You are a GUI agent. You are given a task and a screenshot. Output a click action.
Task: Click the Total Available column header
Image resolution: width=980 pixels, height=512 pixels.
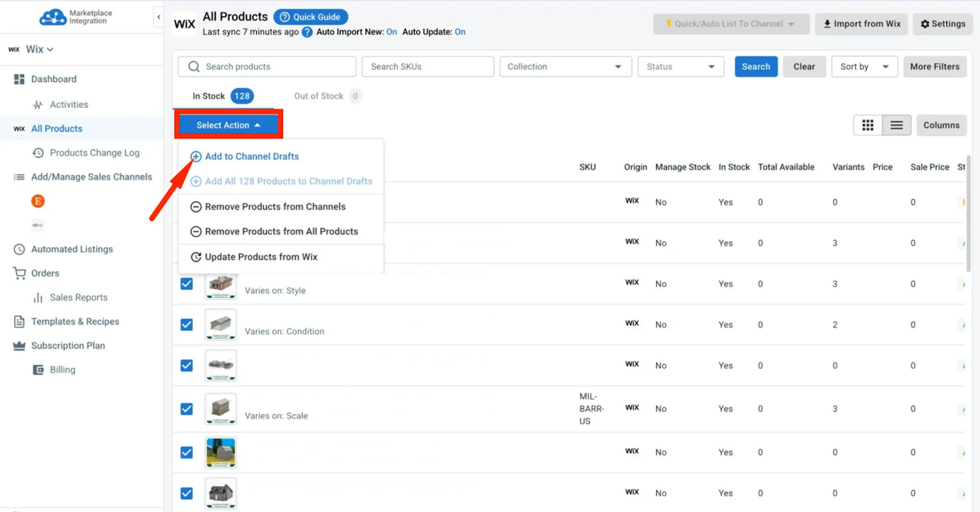[x=786, y=167]
